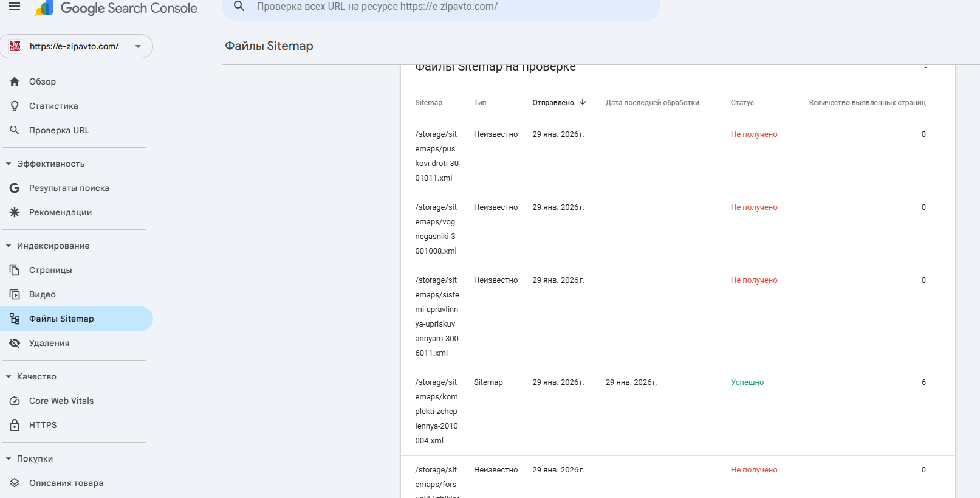Click the Рекомендации asterisk icon

coord(15,212)
